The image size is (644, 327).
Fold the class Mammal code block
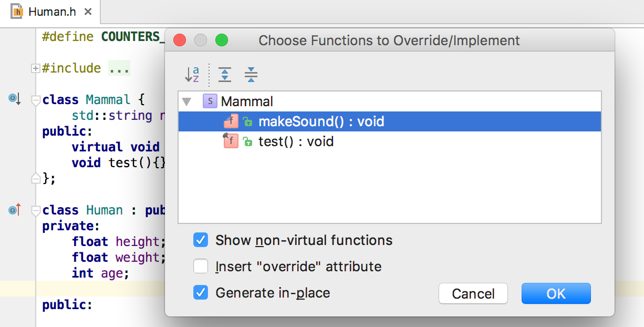pos(36,100)
